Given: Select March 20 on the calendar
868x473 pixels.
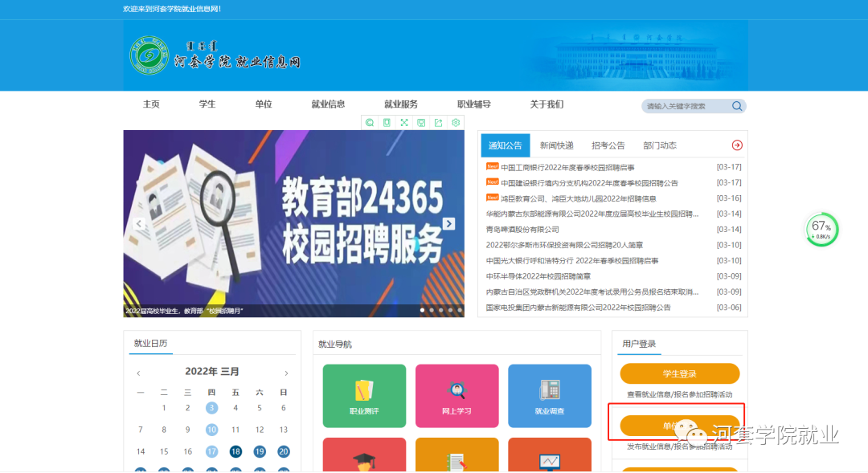Looking at the screenshot, I should pyautogui.click(x=284, y=451).
